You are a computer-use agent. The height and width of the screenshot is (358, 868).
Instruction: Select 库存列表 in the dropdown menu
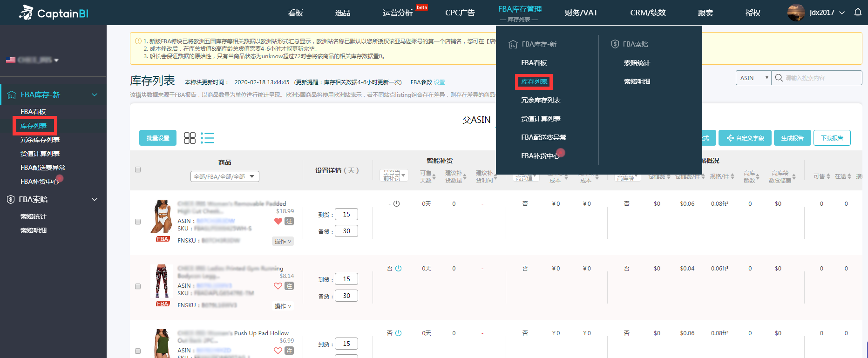tap(534, 81)
